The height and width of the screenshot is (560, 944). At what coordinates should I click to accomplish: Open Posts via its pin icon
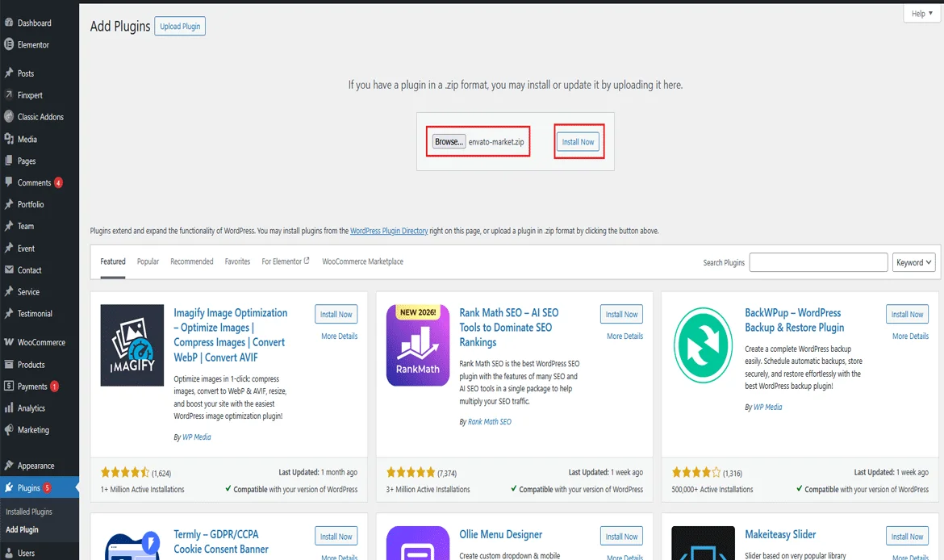[x=9, y=73]
